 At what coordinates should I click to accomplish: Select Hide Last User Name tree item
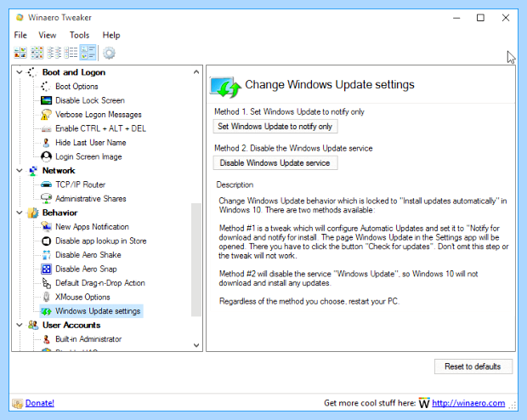tap(91, 143)
